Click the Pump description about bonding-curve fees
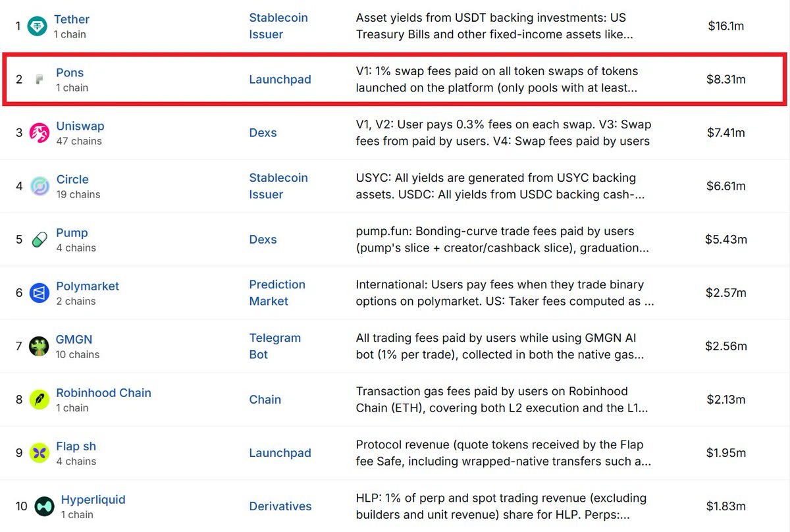Viewport: 790px width, 532px height. coord(502,240)
